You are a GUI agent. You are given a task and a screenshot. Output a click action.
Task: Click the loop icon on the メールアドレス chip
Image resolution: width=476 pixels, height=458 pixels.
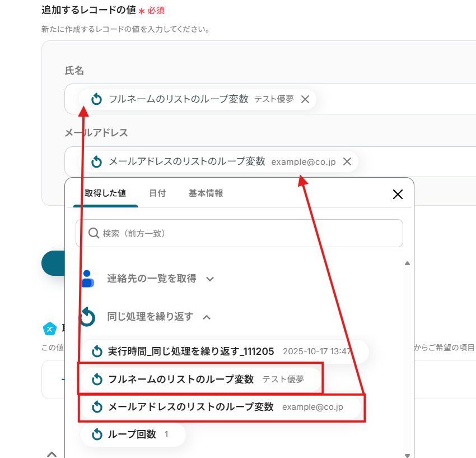click(x=96, y=161)
